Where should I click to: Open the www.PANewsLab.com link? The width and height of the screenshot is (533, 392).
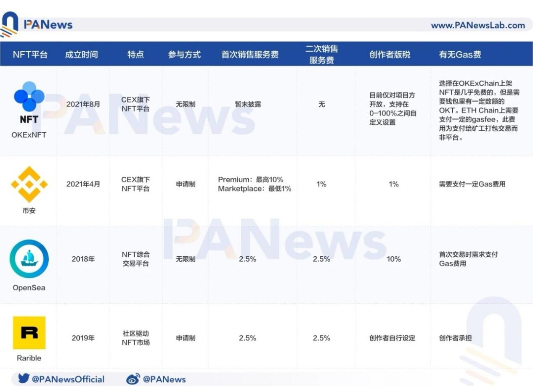[477, 24]
